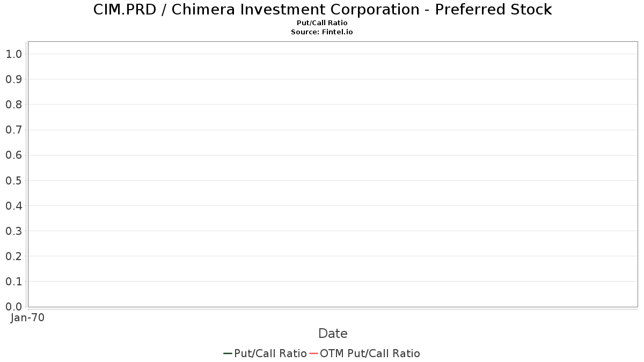Click the 0.4 y-axis label
This screenshot has height=362, width=644.
point(14,205)
